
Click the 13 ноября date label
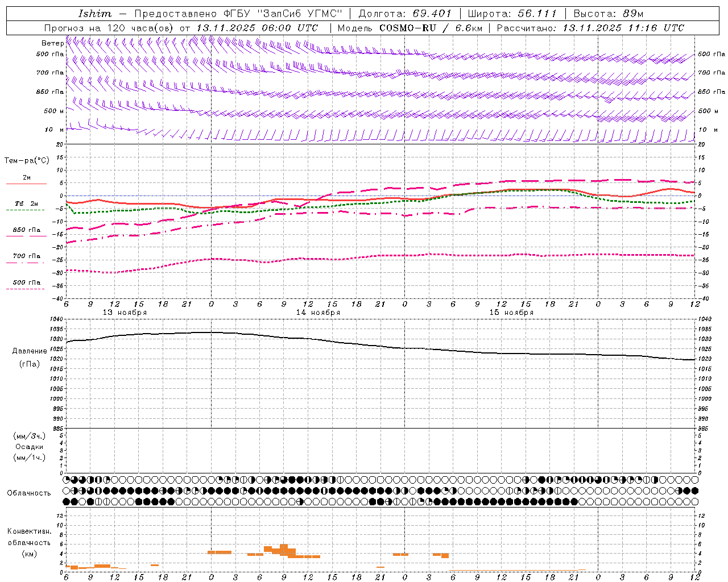point(125,313)
